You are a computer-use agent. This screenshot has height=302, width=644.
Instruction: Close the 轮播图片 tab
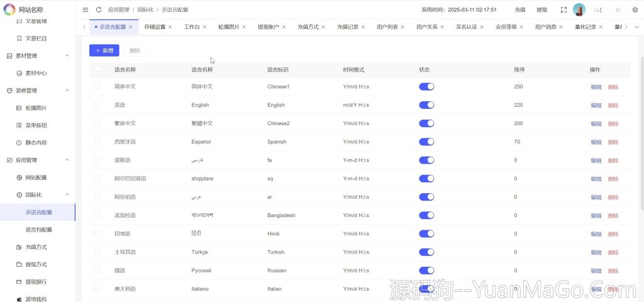click(244, 27)
